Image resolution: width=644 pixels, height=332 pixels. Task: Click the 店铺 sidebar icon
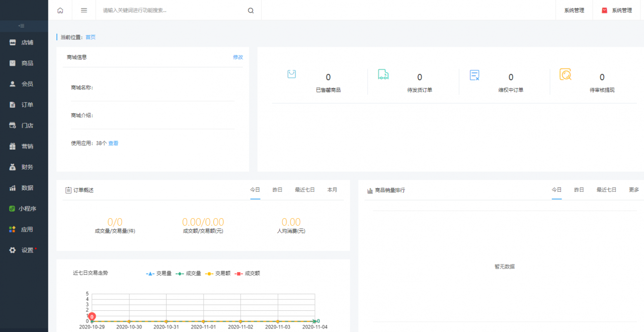coord(13,42)
